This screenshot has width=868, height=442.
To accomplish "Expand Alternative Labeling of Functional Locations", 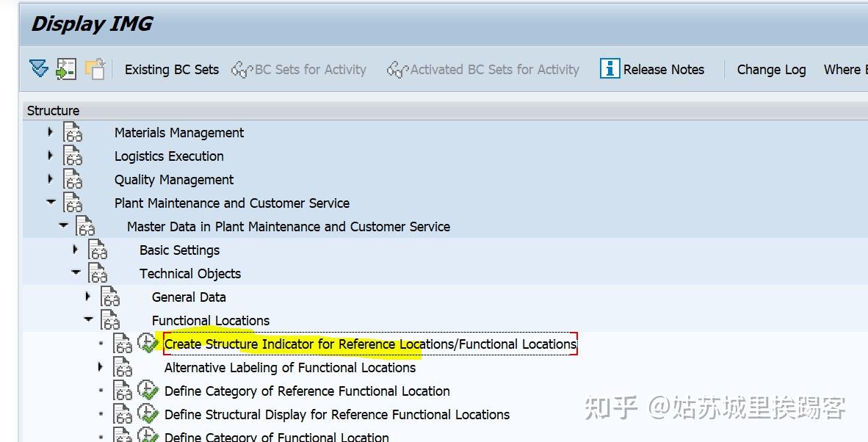I will point(100,366).
